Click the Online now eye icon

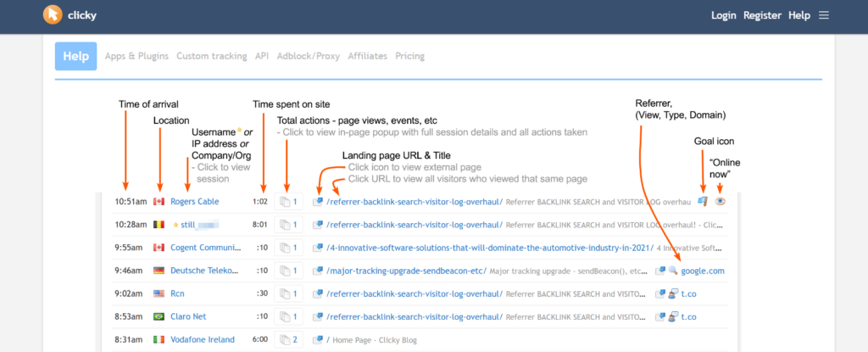click(x=720, y=201)
